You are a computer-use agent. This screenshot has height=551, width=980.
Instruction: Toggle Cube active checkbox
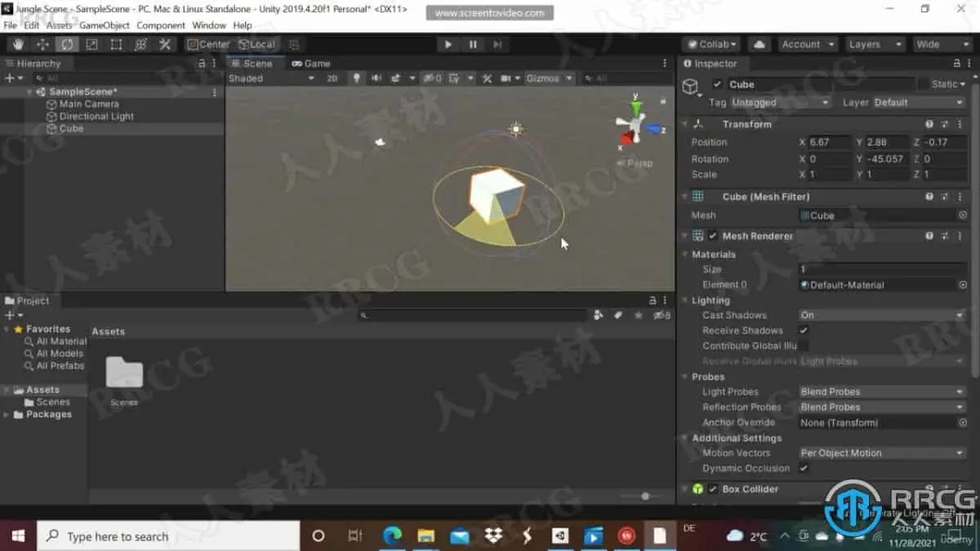717,84
